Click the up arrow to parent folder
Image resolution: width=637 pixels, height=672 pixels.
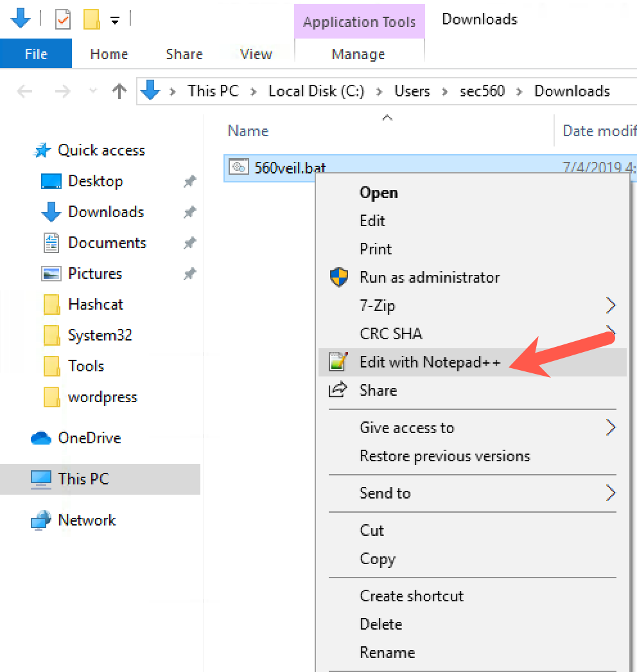[119, 91]
